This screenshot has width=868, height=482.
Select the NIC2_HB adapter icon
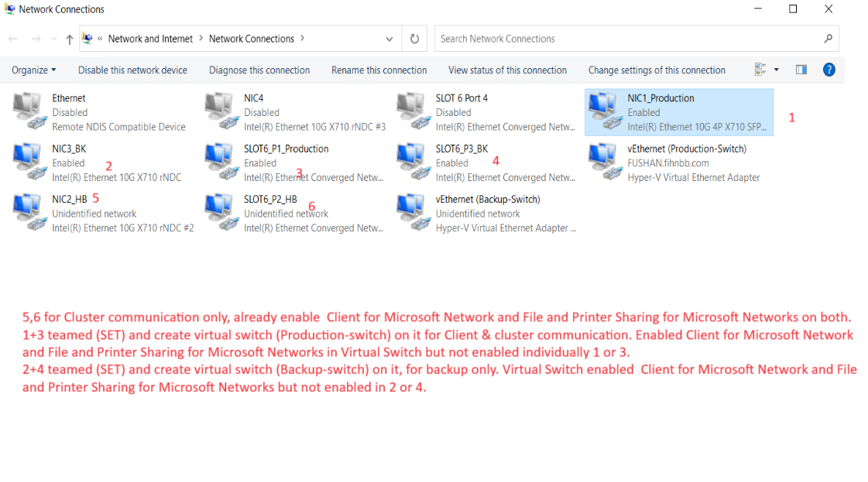tap(30, 213)
